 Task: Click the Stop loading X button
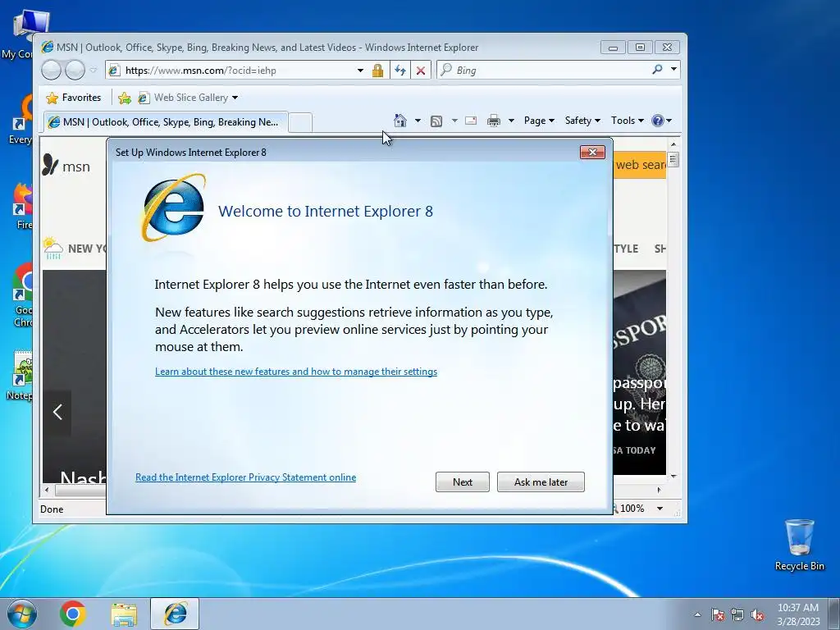(x=421, y=71)
